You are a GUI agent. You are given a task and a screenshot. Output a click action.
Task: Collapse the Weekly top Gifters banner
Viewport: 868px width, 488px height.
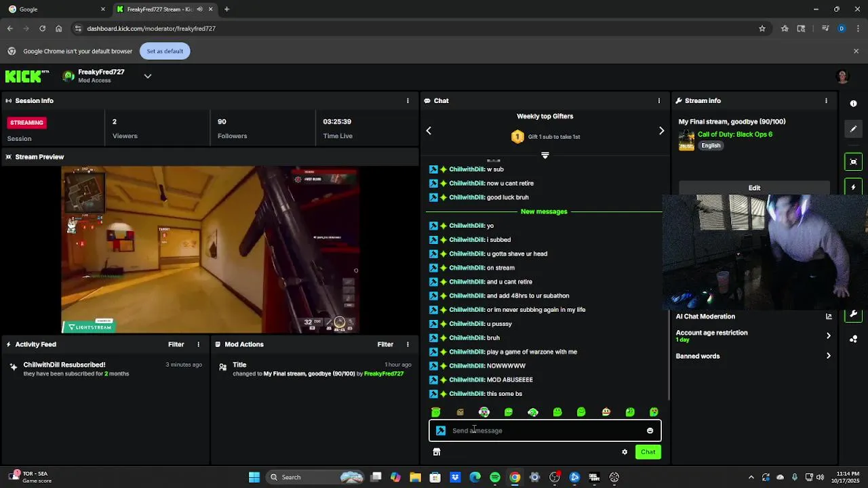pos(545,155)
